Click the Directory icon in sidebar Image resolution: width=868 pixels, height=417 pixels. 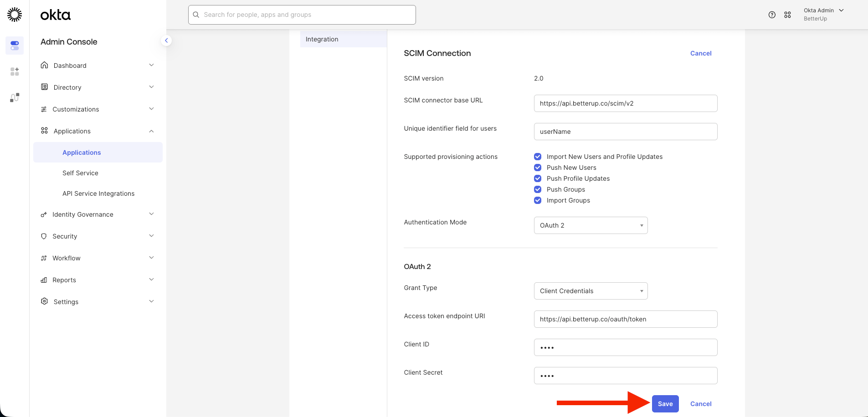tap(44, 87)
